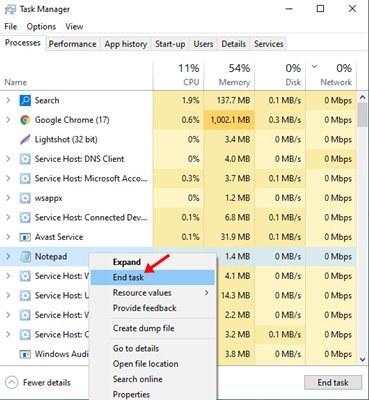Click the Service Host: Microsoft Acco... gear icon

pyautogui.click(x=25, y=179)
